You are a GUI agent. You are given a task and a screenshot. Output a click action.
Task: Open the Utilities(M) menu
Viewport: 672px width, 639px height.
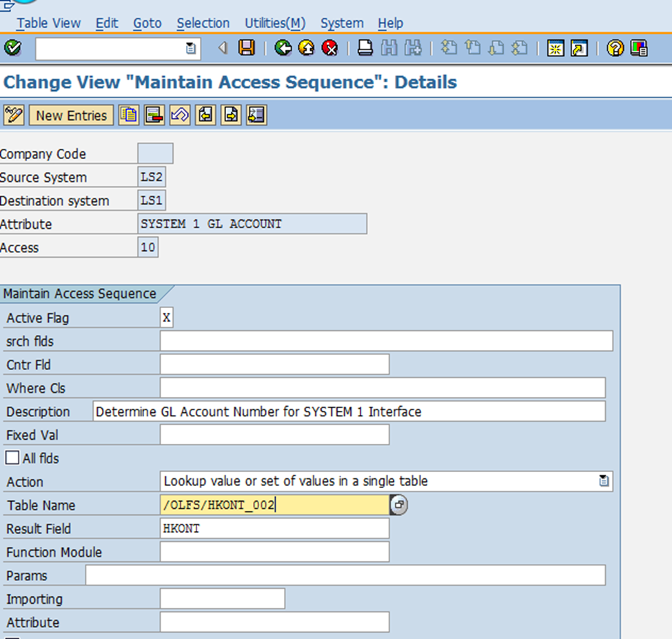pyautogui.click(x=275, y=23)
